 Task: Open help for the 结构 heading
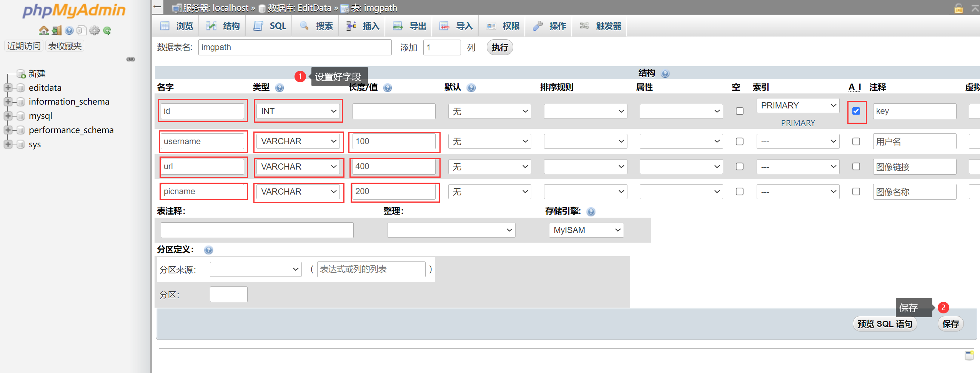click(665, 73)
